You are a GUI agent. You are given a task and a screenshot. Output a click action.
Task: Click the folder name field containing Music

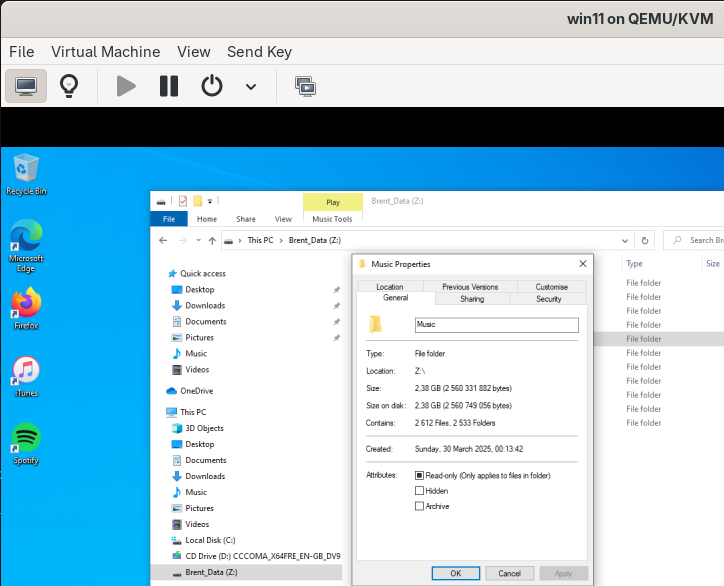(x=497, y=325)
